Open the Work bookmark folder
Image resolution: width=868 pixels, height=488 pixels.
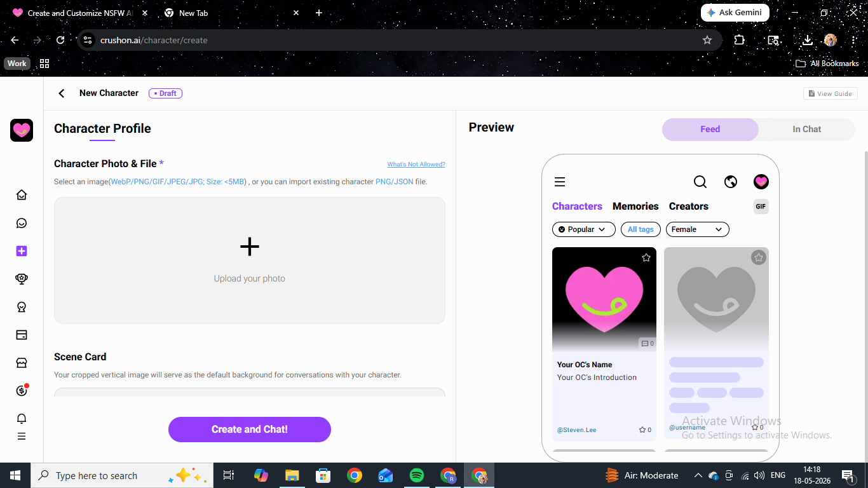pyautogui.click(x=17, y=64)
